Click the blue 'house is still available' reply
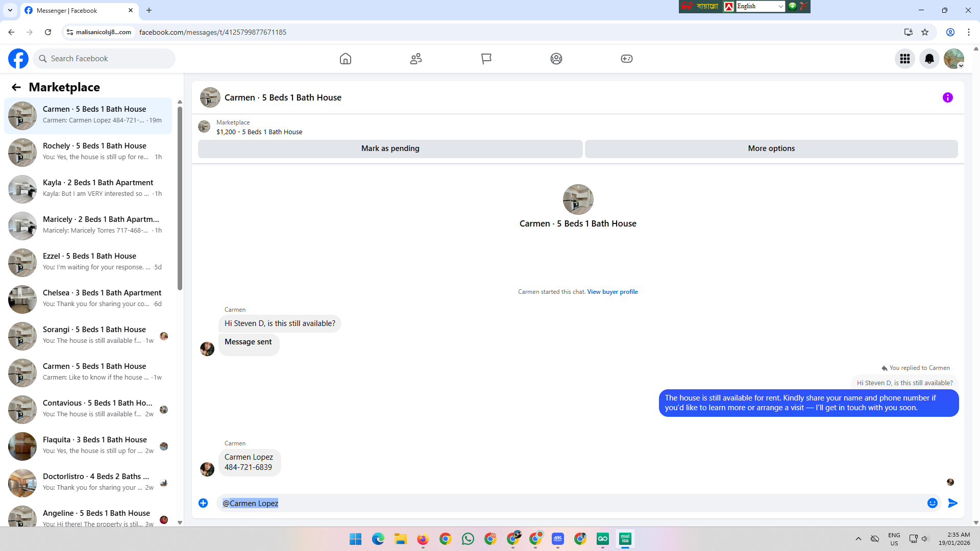Image resolution: width=980 pixels, height=551 pixels. (x=808, y=403)
